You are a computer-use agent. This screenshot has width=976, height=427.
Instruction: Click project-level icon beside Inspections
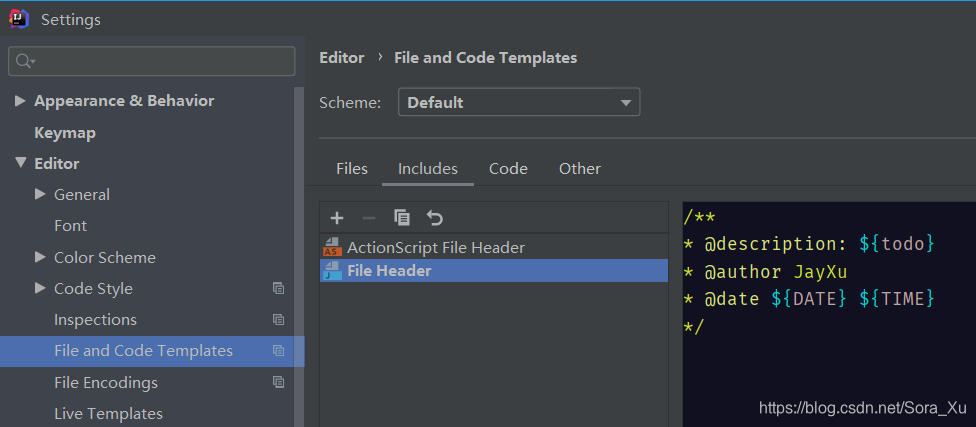click(278, 319)
